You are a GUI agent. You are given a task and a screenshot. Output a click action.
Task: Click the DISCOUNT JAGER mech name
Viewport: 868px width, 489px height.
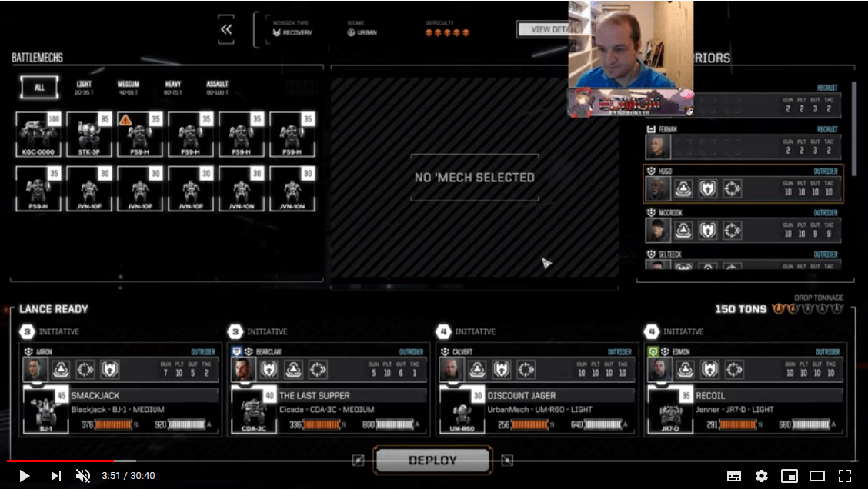[522, 396]
